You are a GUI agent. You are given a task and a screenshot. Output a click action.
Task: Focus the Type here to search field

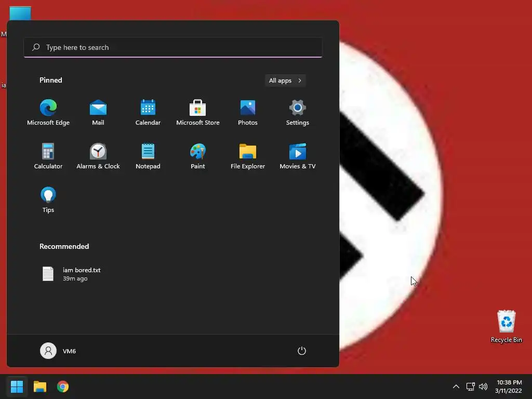(173, 47)
